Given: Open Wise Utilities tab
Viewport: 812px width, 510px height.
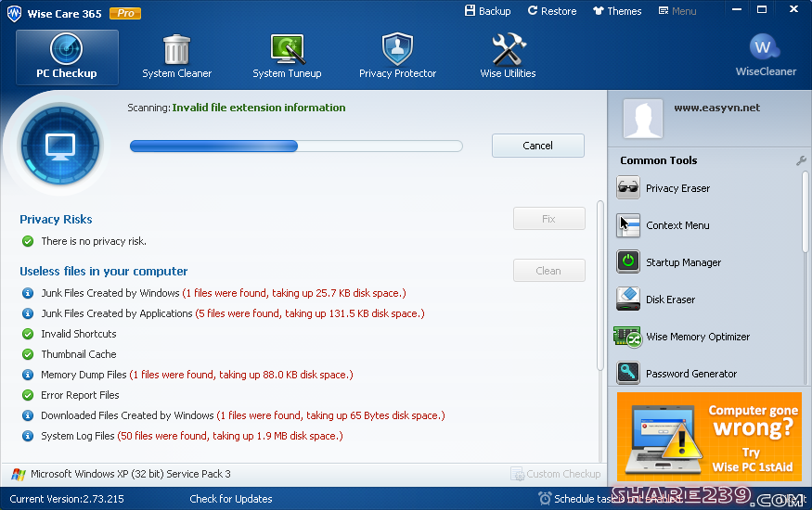Looking at the screenshot, I should tap(508, 57).
